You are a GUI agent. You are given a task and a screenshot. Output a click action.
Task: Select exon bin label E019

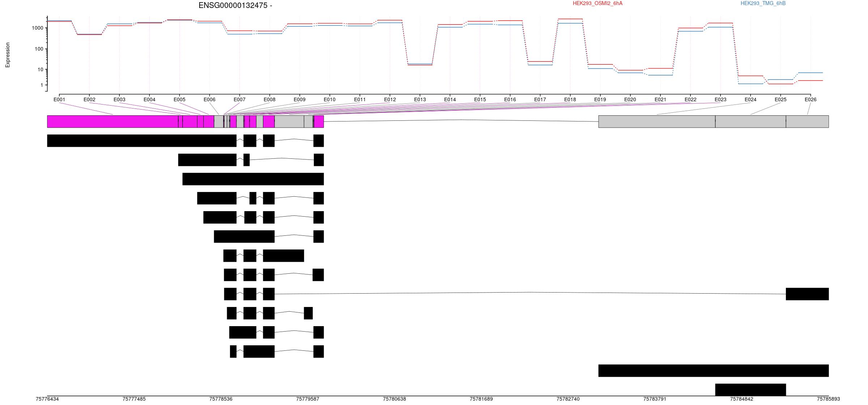(x=600, y=99)
